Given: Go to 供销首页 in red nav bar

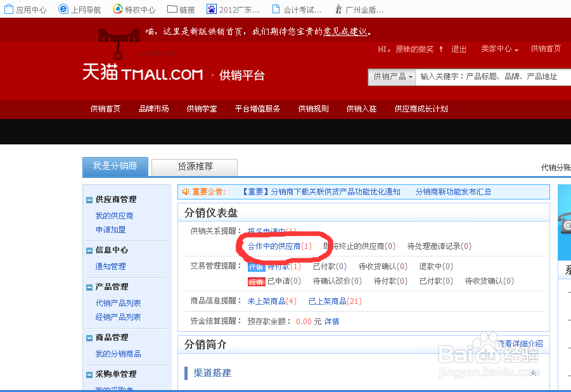Looking at the screenshot, I should click(x=105, y=109).
